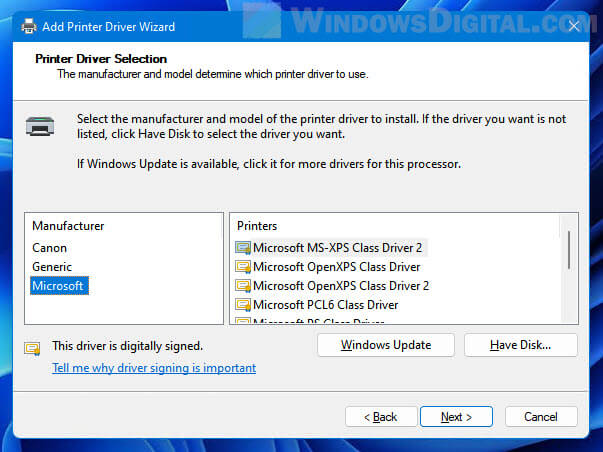Open the Have Disk dialog
Viewport: 603px width, 452px height.
pos(521,345)
